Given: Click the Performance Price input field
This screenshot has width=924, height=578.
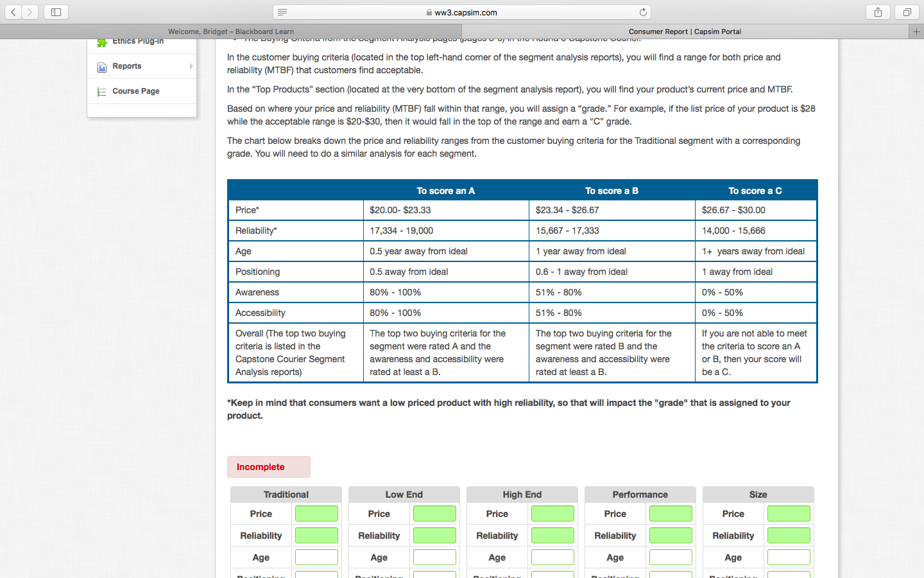Looking at the screenshot, I should coord(671,514).
